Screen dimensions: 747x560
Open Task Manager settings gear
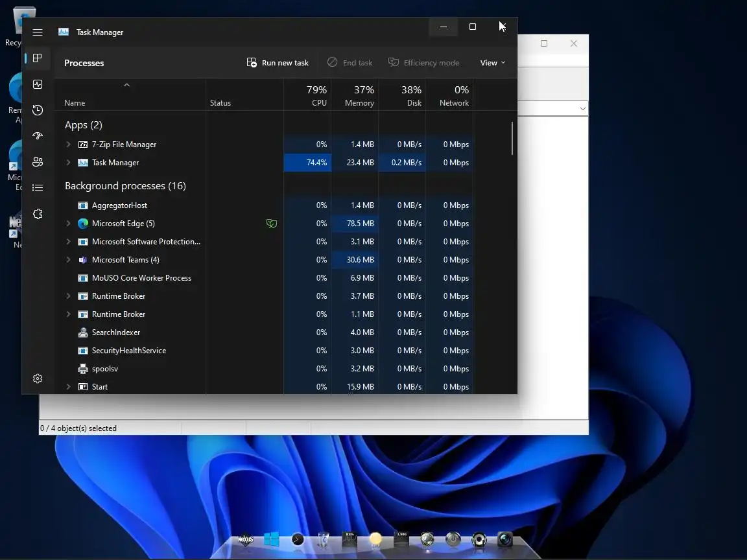[38, 379]
